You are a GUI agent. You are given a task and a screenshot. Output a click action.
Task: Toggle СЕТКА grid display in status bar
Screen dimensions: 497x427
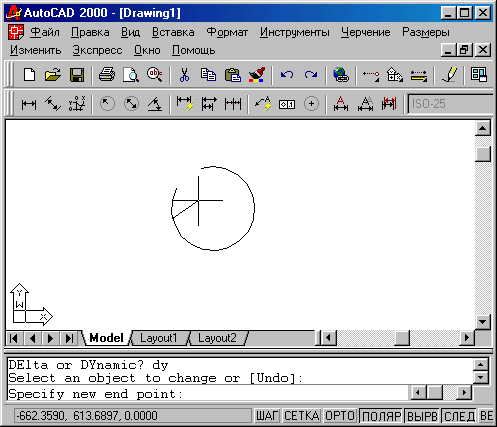[x=302, y=416]
